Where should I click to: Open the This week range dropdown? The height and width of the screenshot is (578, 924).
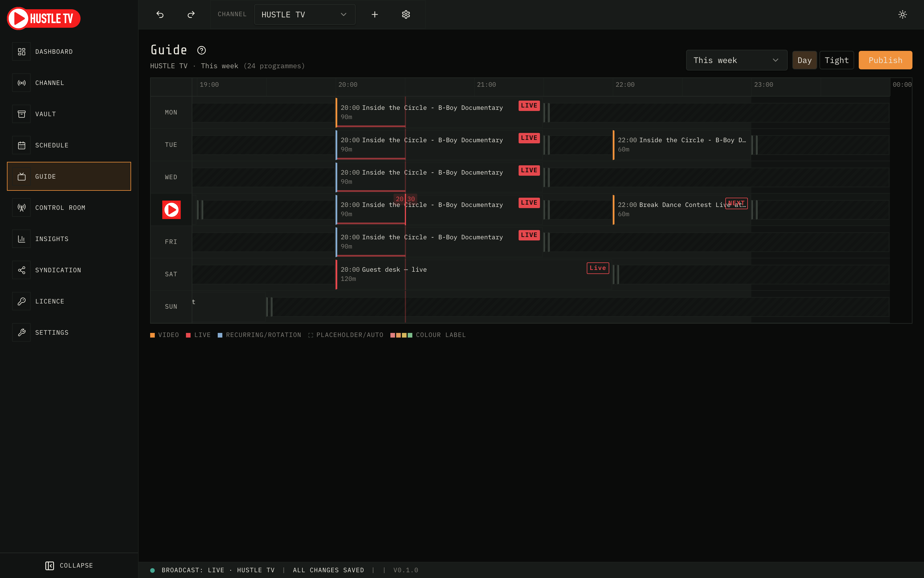(737, 60)
